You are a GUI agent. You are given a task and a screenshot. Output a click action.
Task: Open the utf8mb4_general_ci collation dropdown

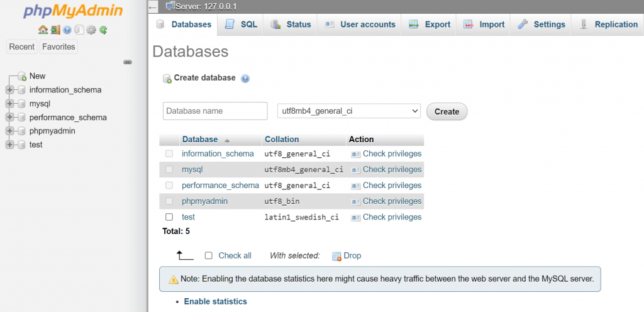[348, 111]
